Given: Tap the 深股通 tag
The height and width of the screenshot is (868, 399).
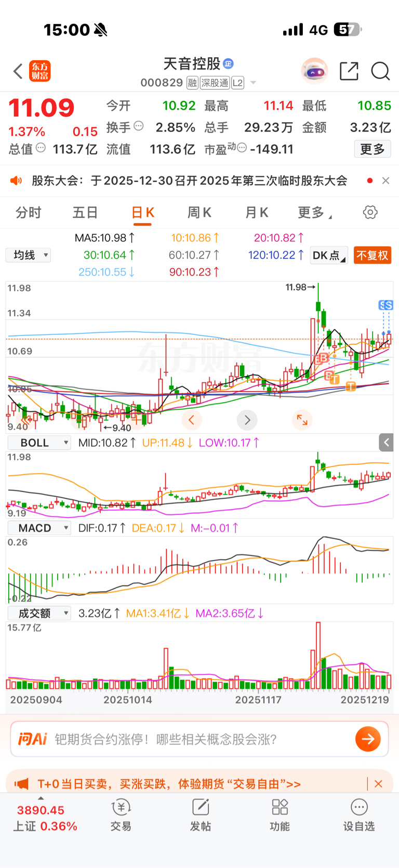Looking at the screenshot, I should tap(215, 83).
